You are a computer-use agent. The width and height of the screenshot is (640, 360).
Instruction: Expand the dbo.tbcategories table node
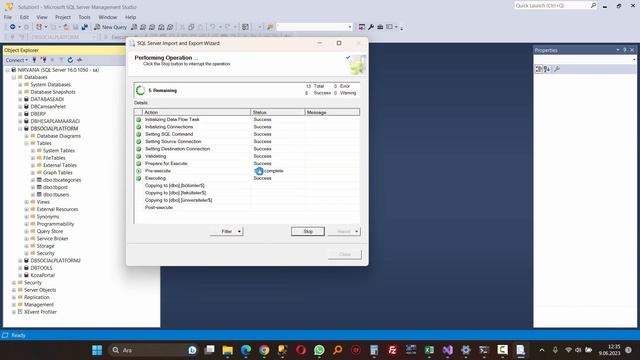click(33, 180)
